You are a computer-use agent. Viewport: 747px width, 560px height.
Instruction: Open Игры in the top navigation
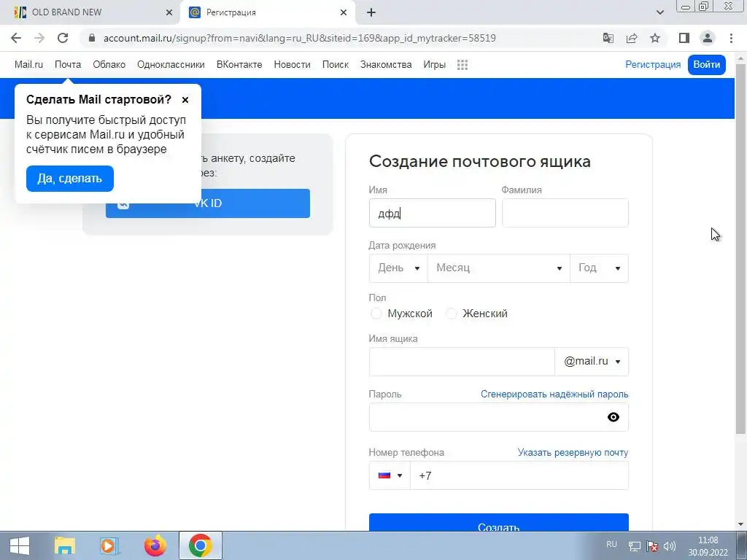(x=435, y=64)
